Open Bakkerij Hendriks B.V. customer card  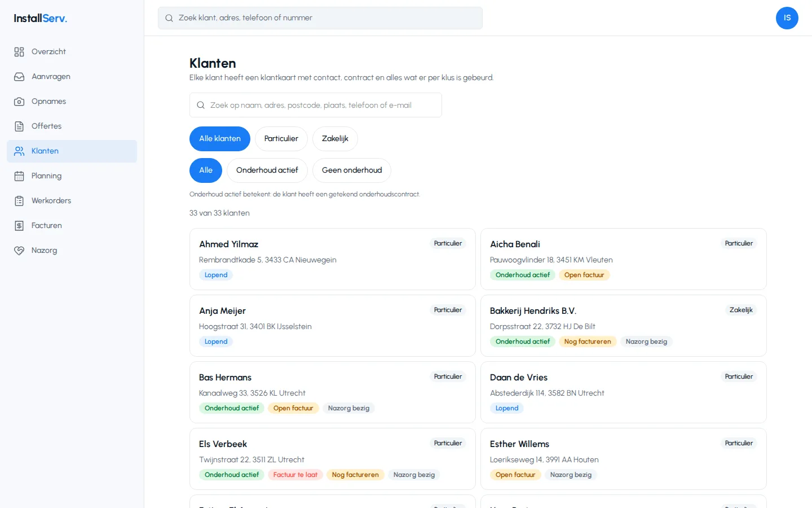point(624,326)
